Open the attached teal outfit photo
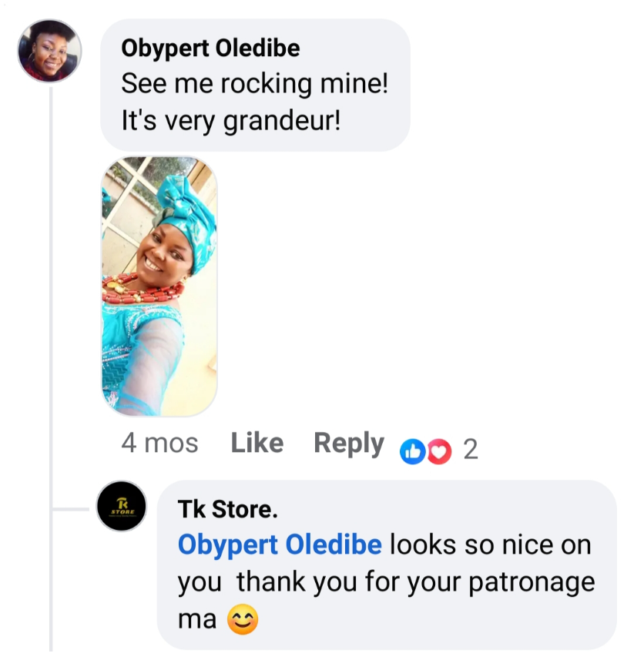This screenshot has width=644, height=670. coord(159,286)
